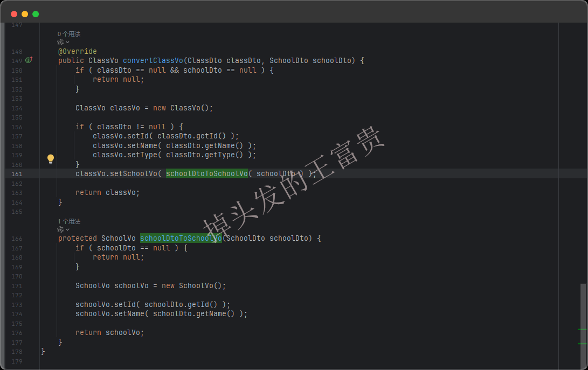Click the "0个用法" usages hint
The width and height of the screenshot is (588, 370).
coord(69,34)
